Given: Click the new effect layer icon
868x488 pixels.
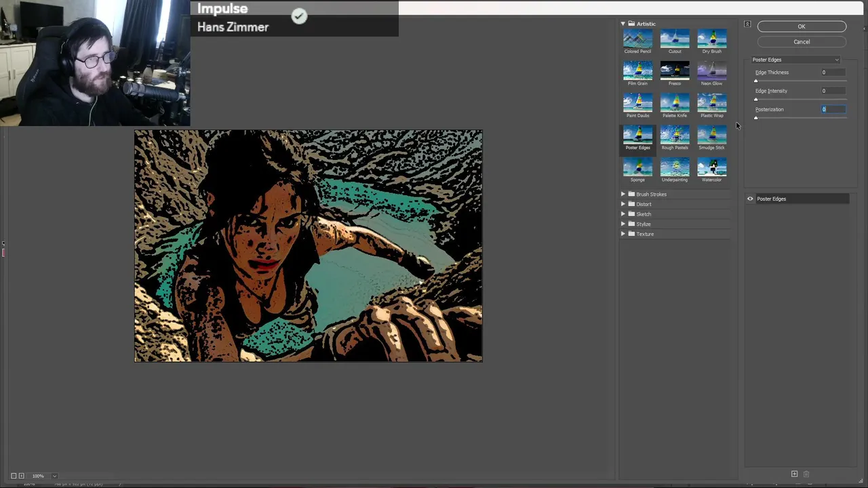Looking at the screenshot, I should tap(794, 474).
